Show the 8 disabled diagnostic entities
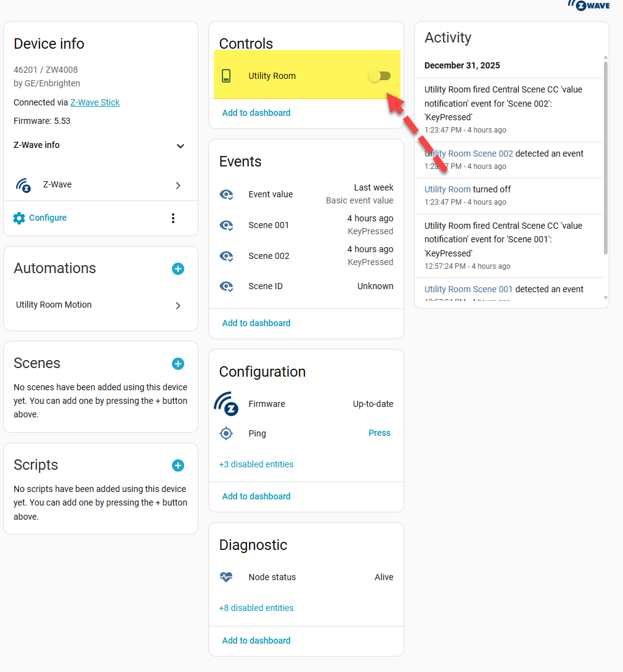This screenshot has height=672, width=623. pyautogui.click(x=256, y=608)
